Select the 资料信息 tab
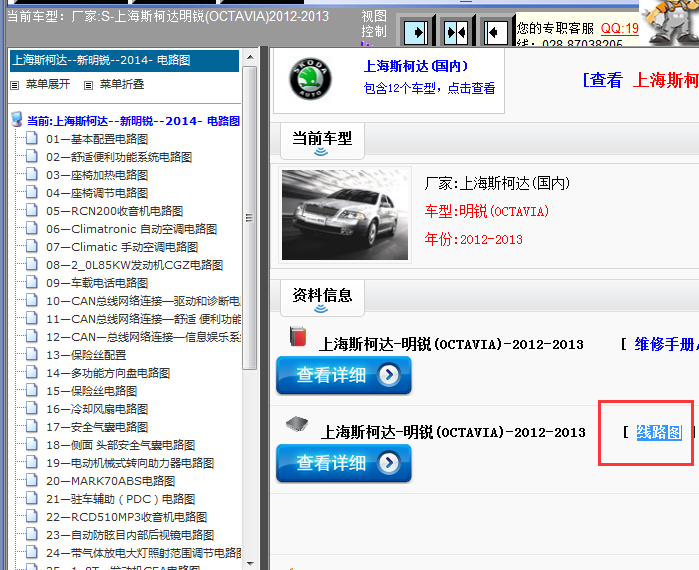 (x=322, y=298)
